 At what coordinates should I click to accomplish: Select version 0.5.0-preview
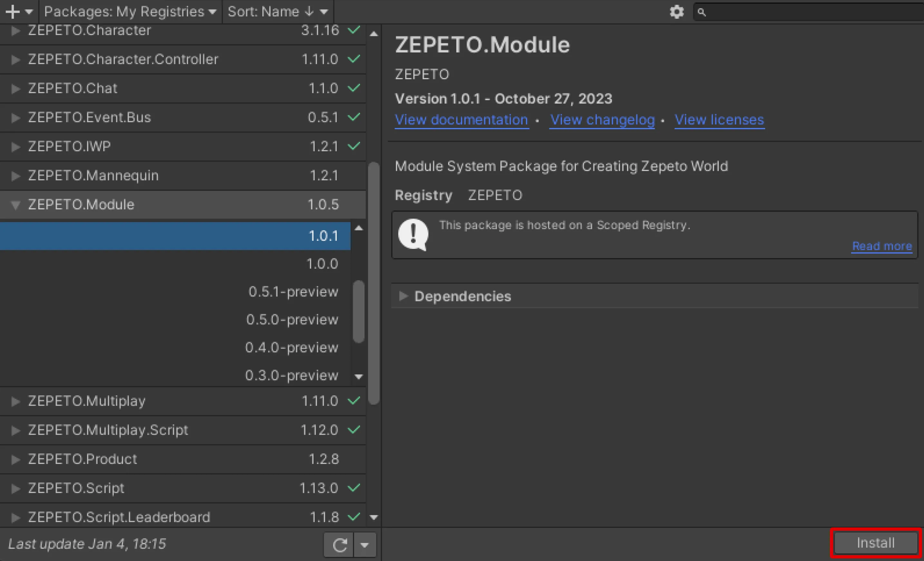point(175,320)
